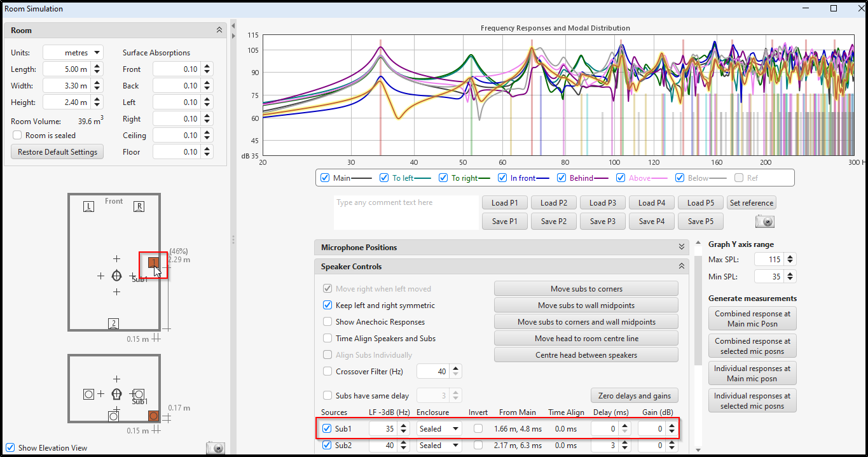Decrease room Height with down arrow

tap(97, 106)
